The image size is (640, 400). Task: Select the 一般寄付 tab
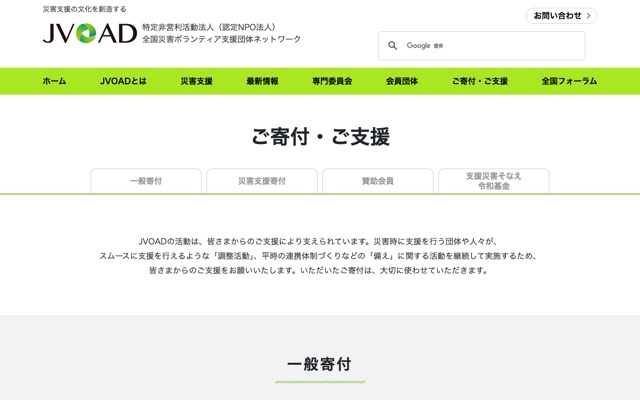[146, 181]
